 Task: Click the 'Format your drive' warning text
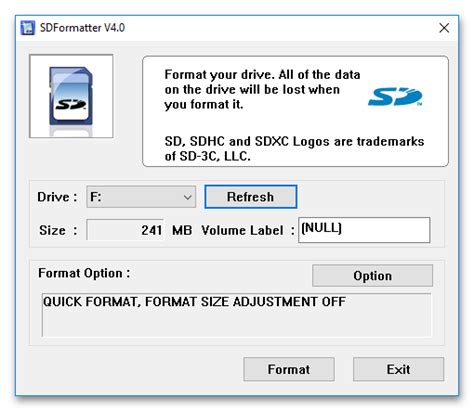coord(262,89)
